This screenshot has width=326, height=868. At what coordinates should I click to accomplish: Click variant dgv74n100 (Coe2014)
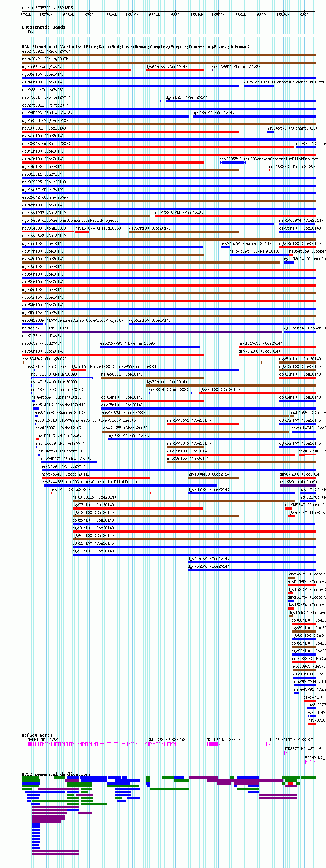208,559
